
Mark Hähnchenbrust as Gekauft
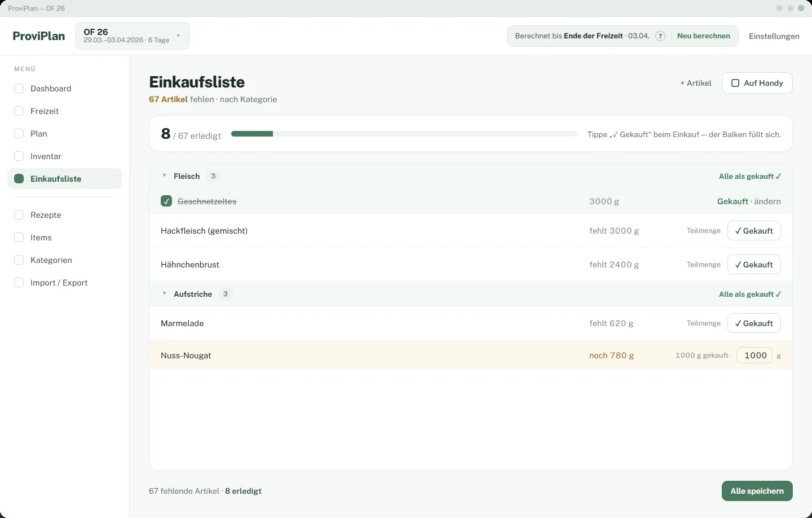(x=754, y=265)
